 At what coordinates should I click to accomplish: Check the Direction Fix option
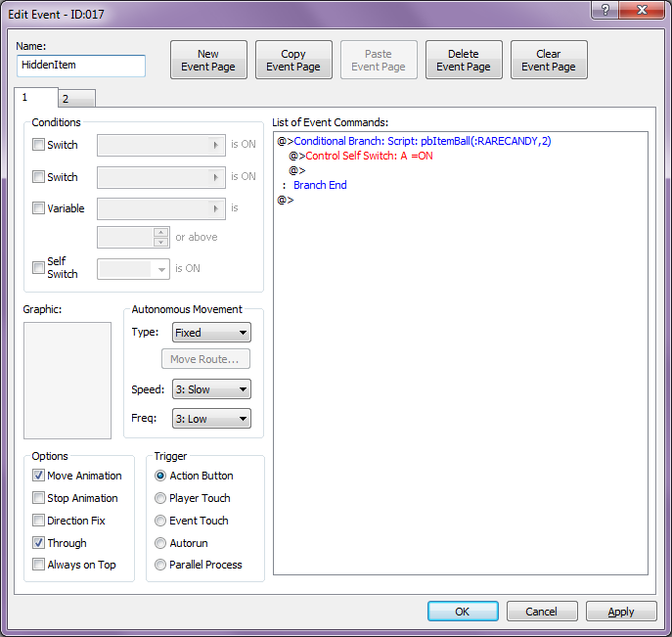click(x=38, y=521)
